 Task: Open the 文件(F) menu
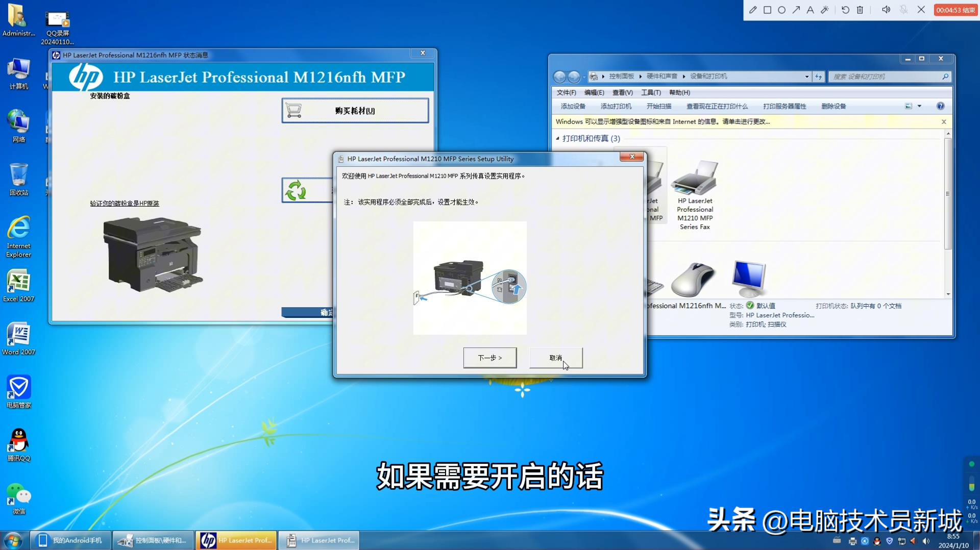[x=566, y=92]
